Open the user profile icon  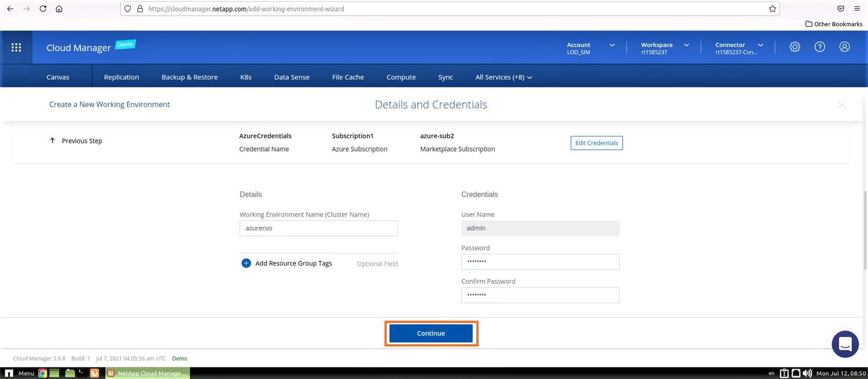[844, 47]
